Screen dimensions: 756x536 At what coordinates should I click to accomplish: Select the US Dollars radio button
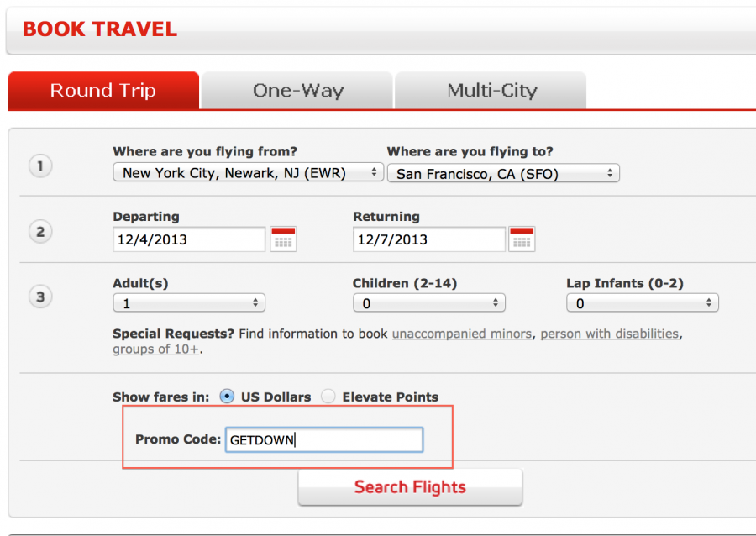(226, 396)
